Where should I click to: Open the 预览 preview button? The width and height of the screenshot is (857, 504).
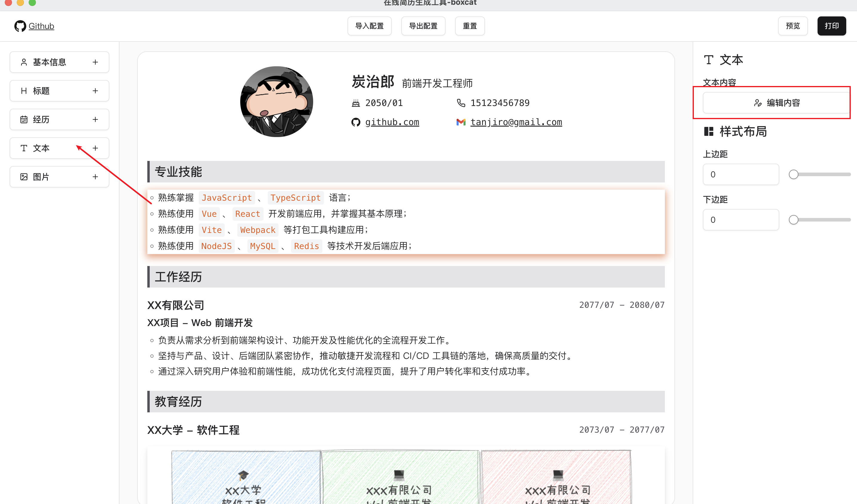pos(793,26)
